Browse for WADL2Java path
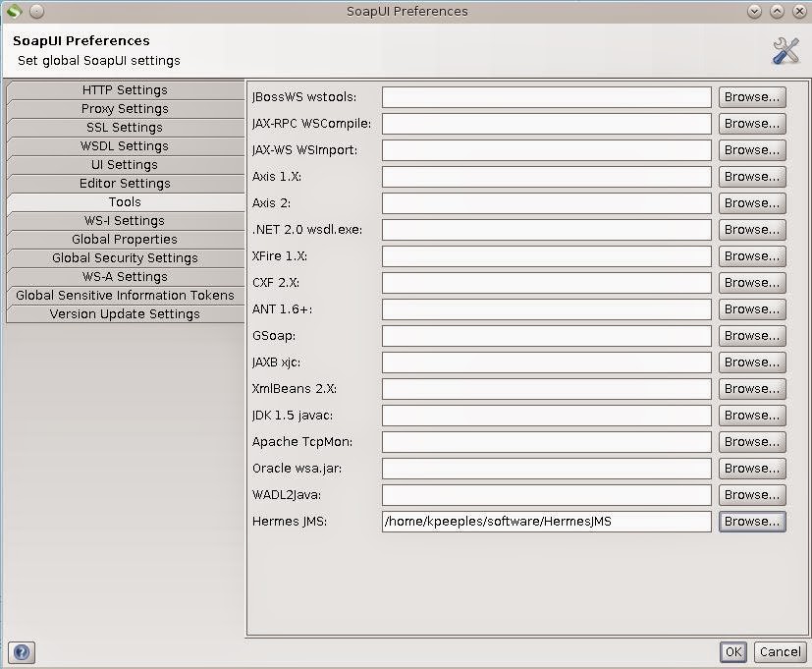This screenshot has width=812, height=669. [752, 495]
